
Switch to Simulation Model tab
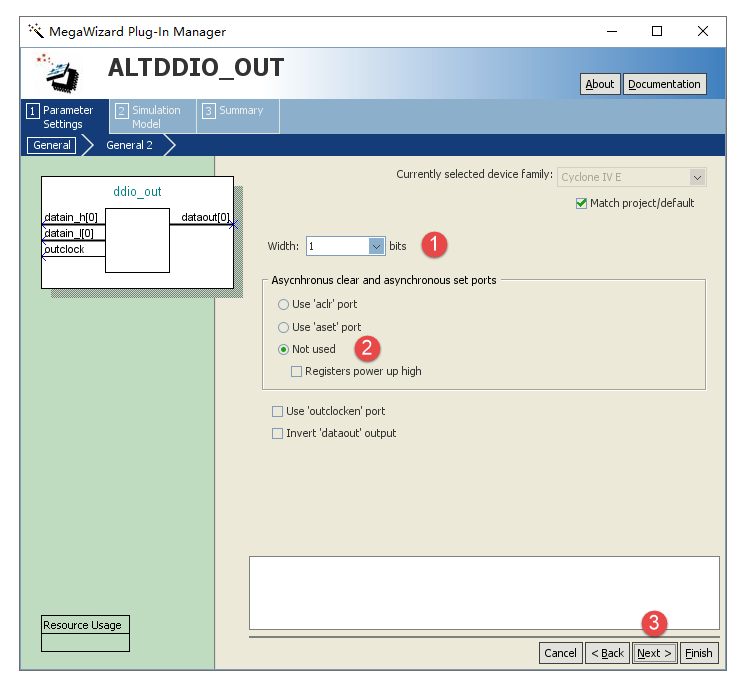tap(153, 117)
